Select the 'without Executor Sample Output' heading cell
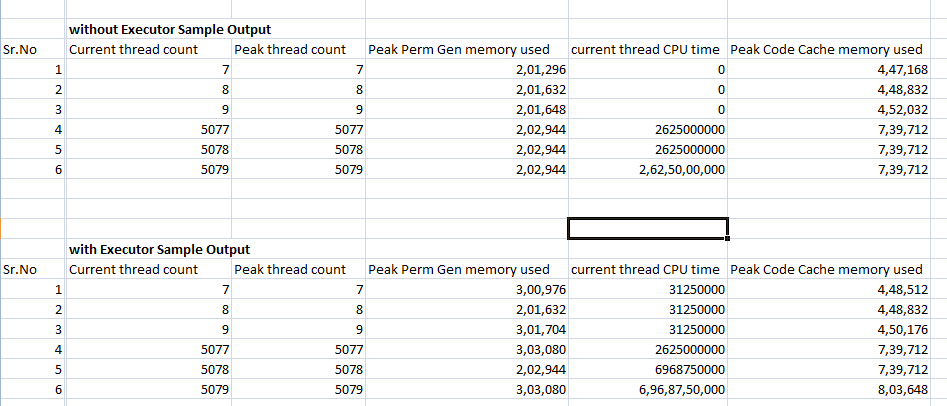This screenshot has height=406, width=947. click(x=168, y=28)
